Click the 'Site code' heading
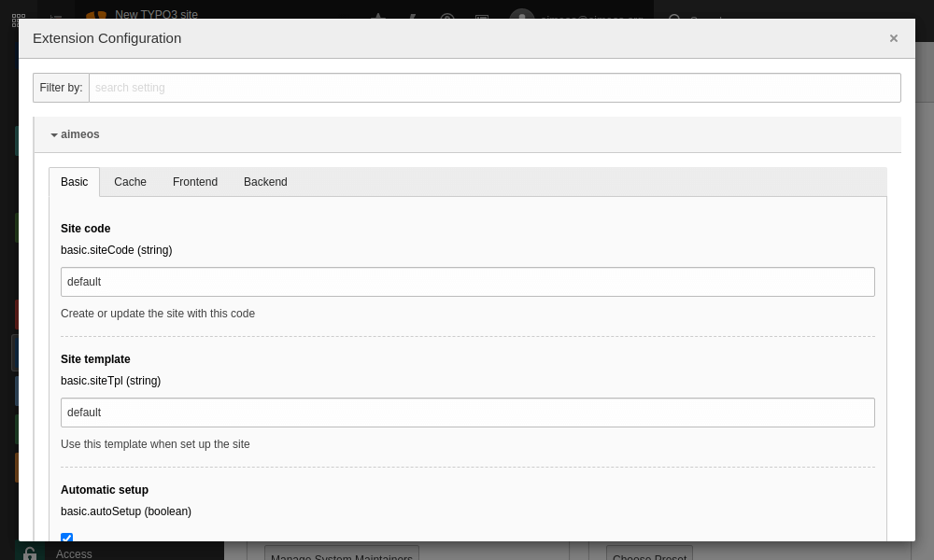The height and width of the screenshot is (560, 934). (x=85, y=229)
